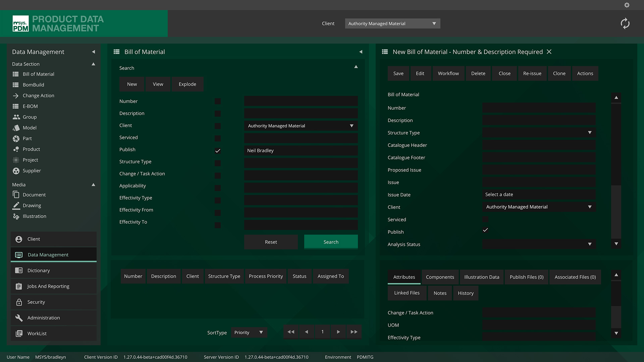Screen dimensions: 644x362
Task: Click the WorkList icon in the navigation
Action: click(19, 334)
